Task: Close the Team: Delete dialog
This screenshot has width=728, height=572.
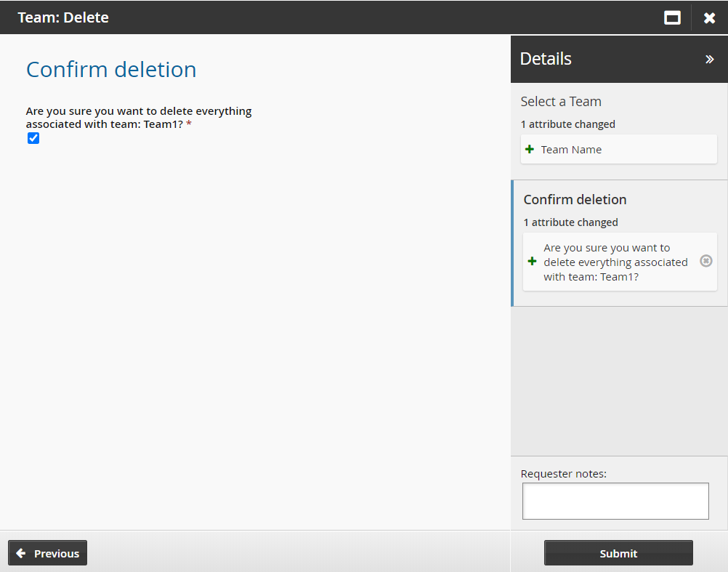Action: pos(709,18)
